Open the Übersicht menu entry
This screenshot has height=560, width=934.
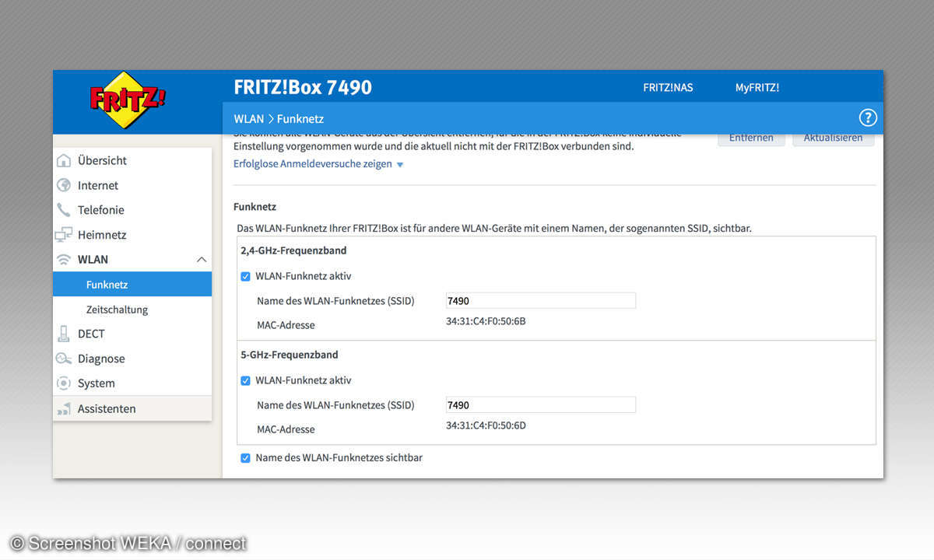132,160
